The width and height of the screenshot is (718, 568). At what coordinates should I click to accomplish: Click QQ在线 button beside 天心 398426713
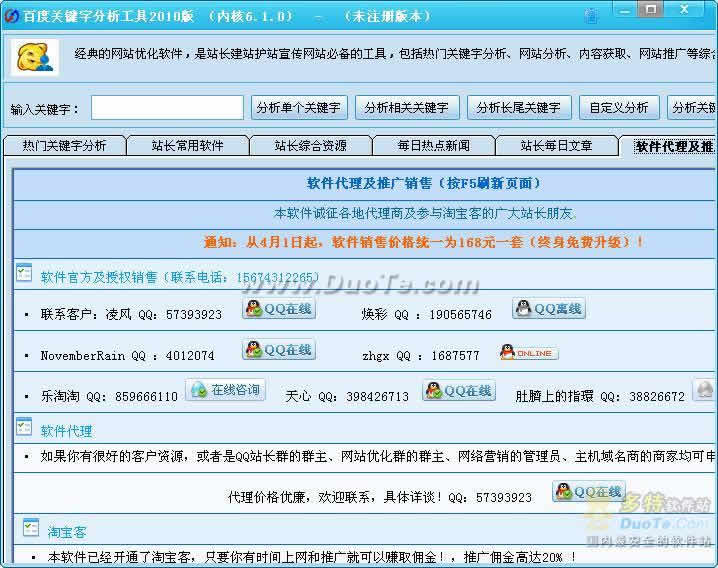click(x=459, y=391)
